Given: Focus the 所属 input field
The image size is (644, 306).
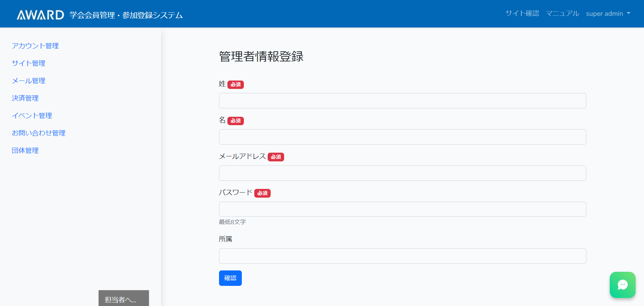Looking at the screenshot, I should [x=402, y=256].
